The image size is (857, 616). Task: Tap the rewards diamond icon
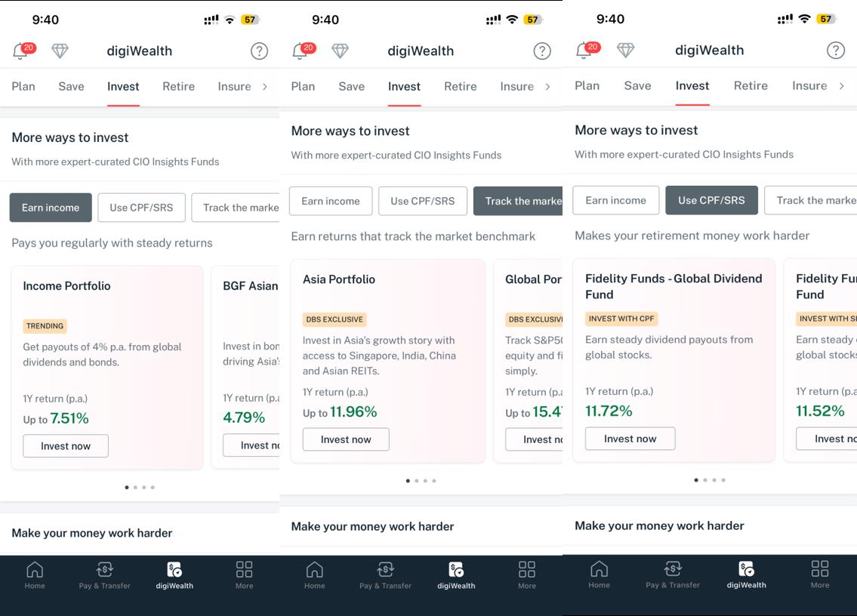click(x=60, y=51)
